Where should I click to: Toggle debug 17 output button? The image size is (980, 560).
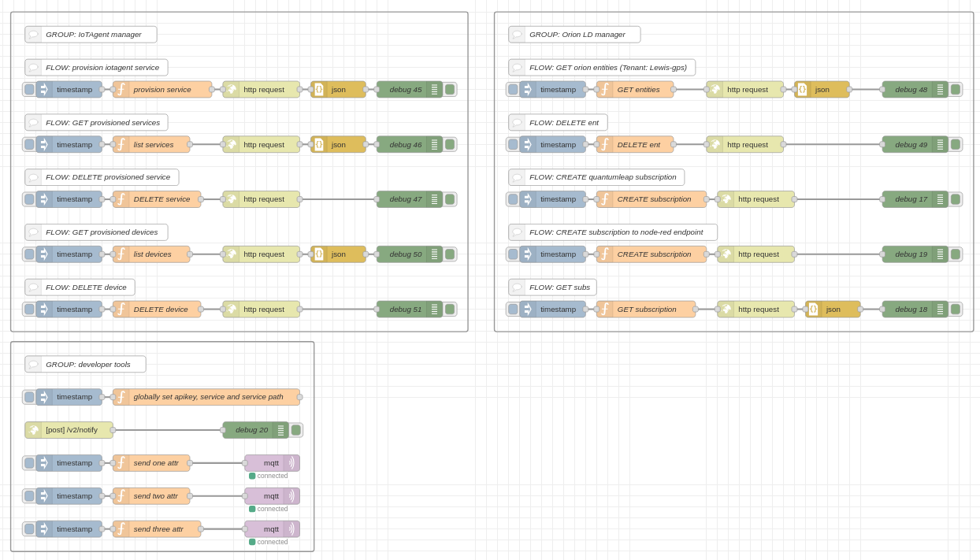(956, 199)
